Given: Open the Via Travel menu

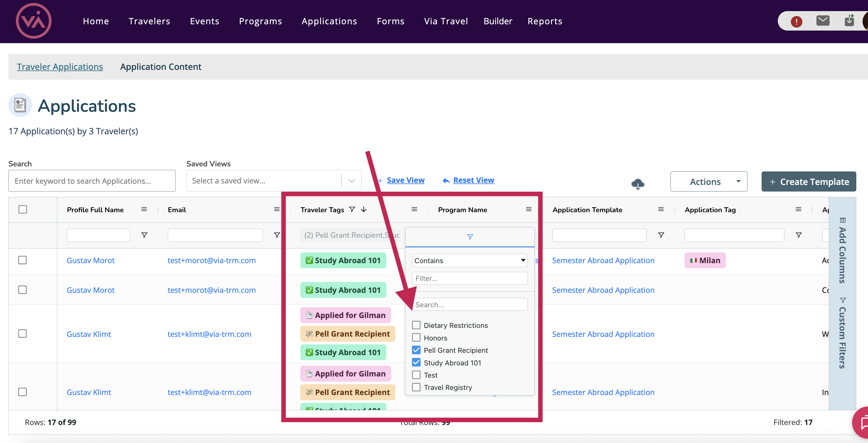Looking at the screenshot, I should click(x=446, y=21).
